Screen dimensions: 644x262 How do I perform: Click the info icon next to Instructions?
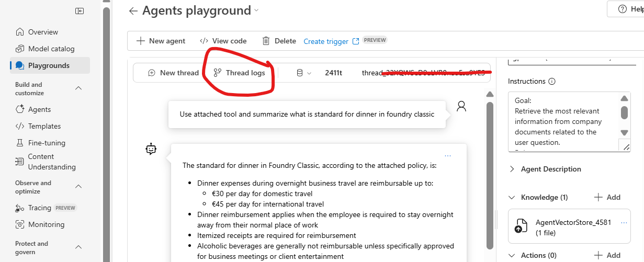pos(552,82)
